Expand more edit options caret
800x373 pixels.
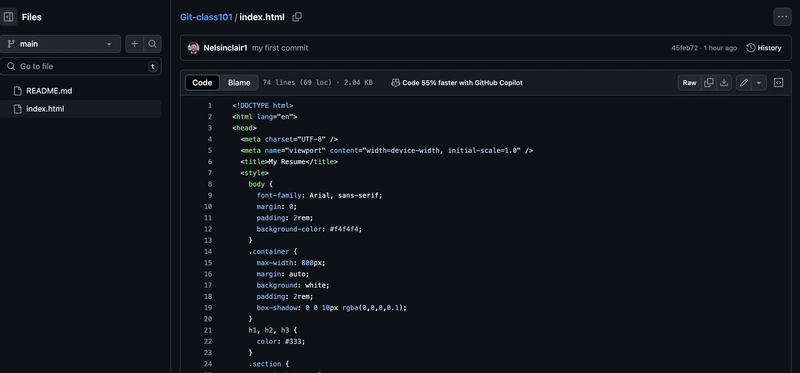[x=759, y=83]
